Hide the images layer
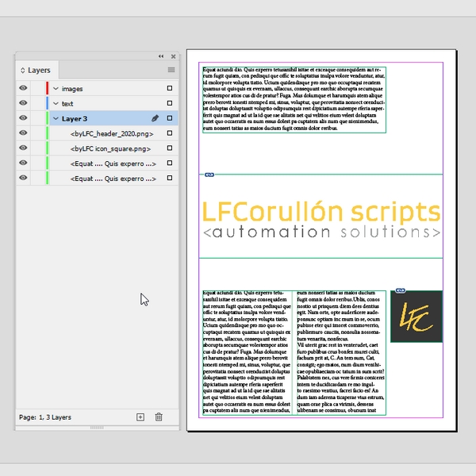Screen dimensions: 476x476 23,88
